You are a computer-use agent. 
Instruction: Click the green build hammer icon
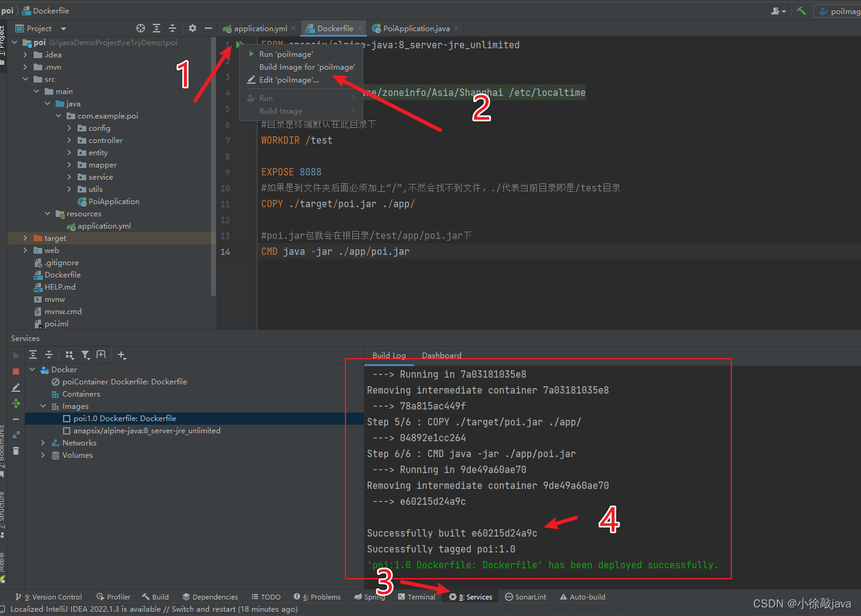(801, 11)
